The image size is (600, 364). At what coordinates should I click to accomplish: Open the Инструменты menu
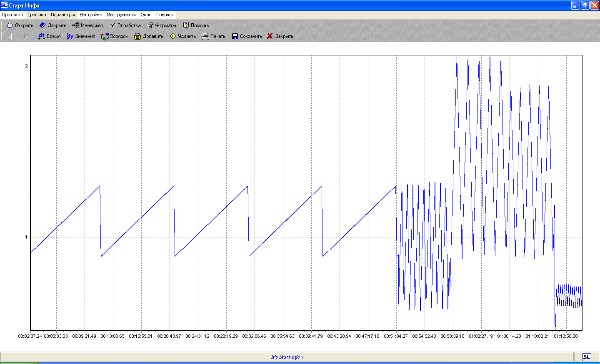121,15
